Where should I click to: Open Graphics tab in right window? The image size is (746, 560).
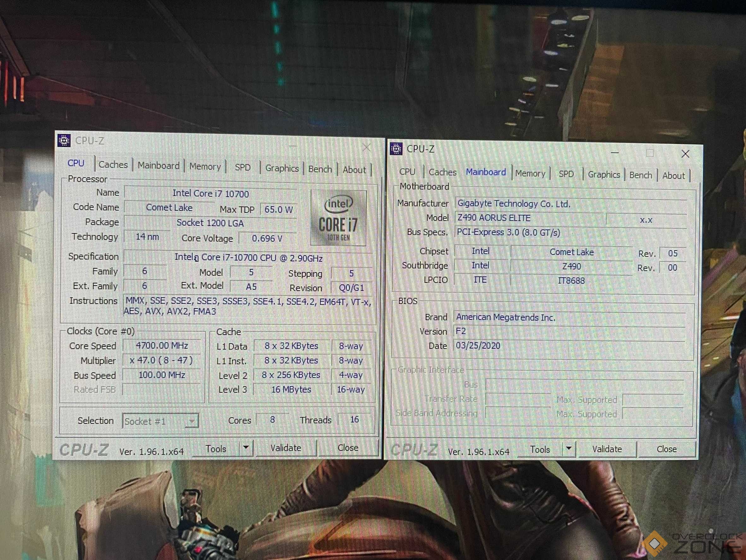[604, 175]
